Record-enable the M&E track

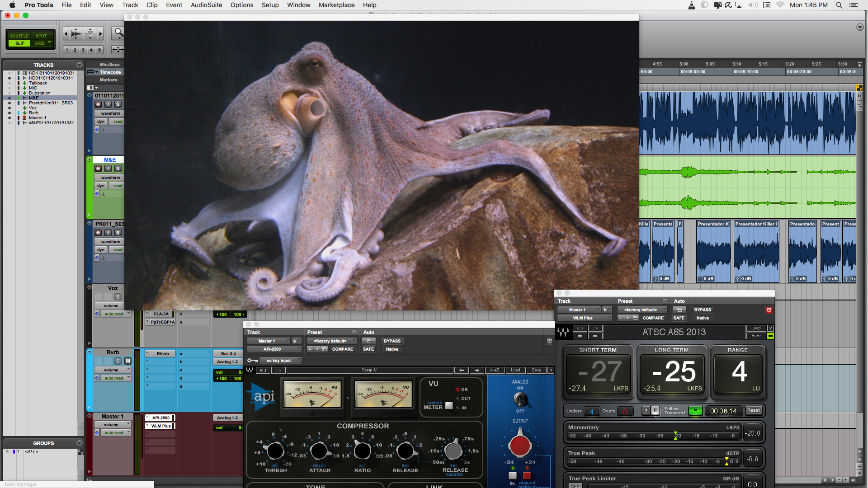pyautogui.click(x=98, y=169)
